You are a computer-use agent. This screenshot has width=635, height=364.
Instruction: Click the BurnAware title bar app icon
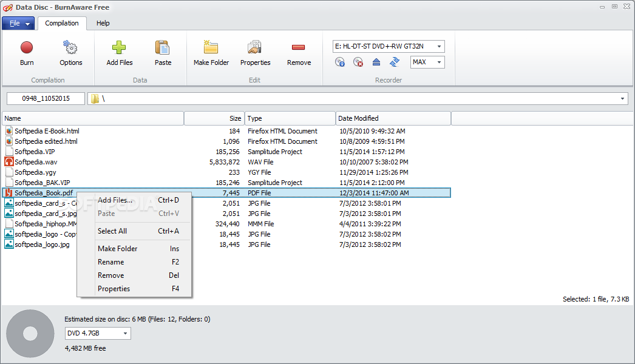(x=8, y=7)
